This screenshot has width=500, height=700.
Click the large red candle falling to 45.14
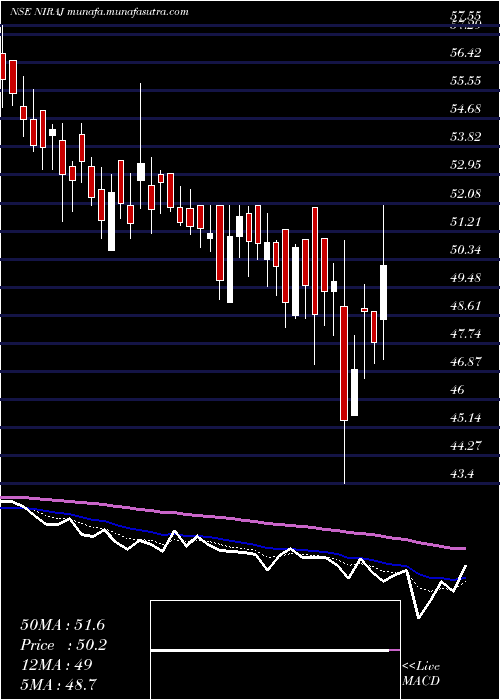tap(344, 363)
